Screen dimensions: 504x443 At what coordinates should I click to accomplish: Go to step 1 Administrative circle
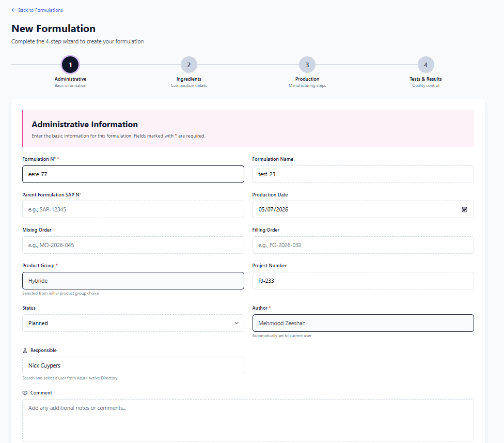tap(70, 65)
